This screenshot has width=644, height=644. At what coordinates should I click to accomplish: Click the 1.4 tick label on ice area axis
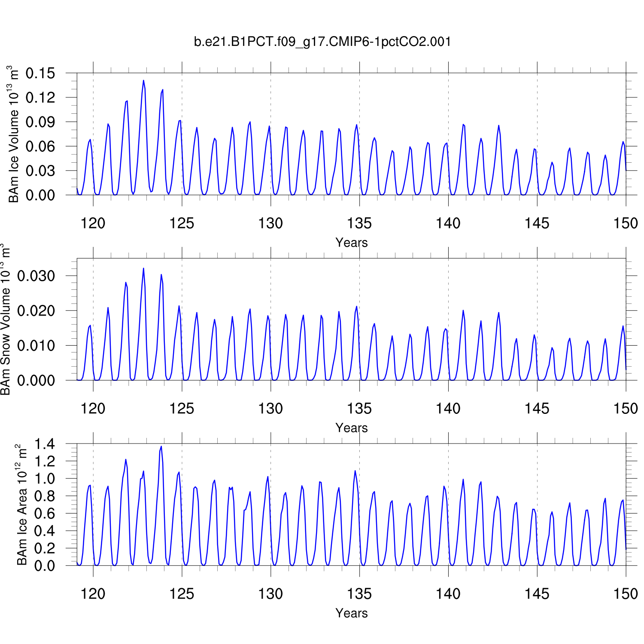click(x=45, y=444)
